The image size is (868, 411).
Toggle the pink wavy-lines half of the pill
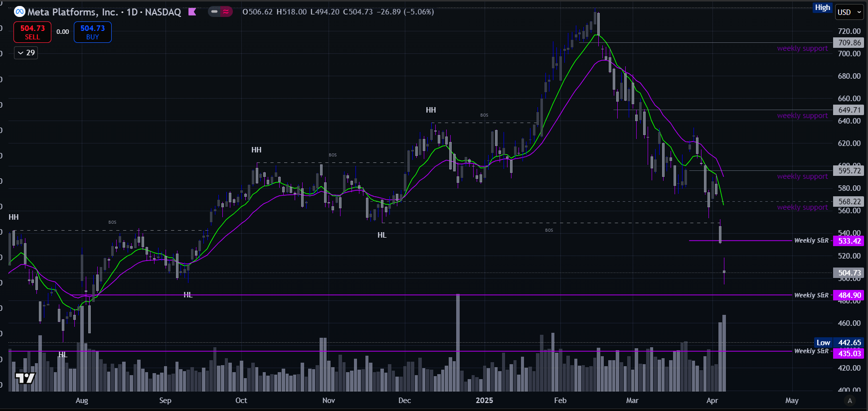tap(226, 11)
